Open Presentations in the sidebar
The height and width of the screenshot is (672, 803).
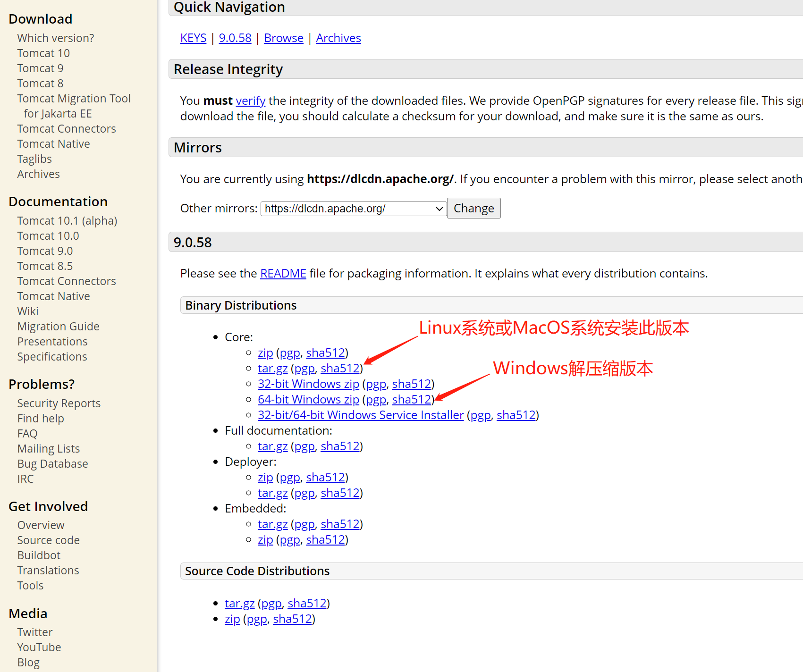tap(52, 342)
